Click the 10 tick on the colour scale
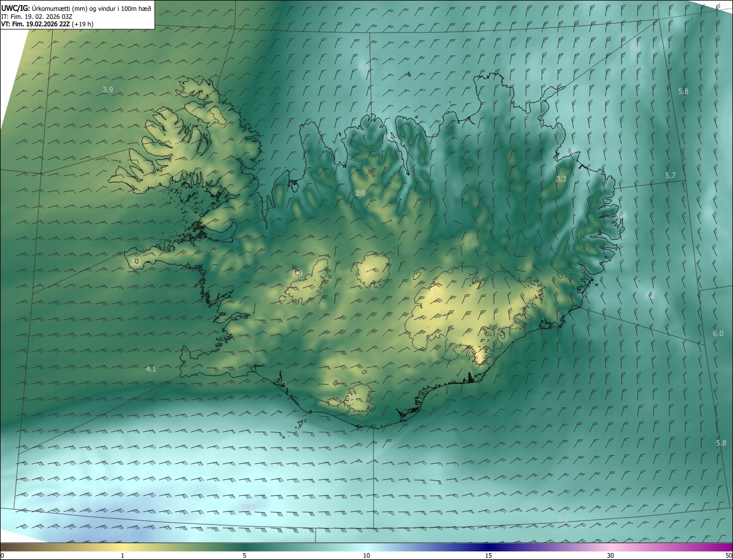 (x=366, y=555)
